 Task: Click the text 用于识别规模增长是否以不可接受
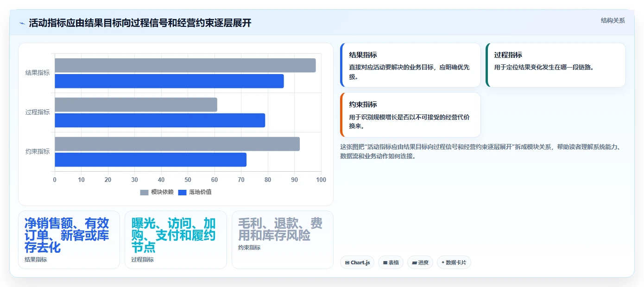coord(410,122)
